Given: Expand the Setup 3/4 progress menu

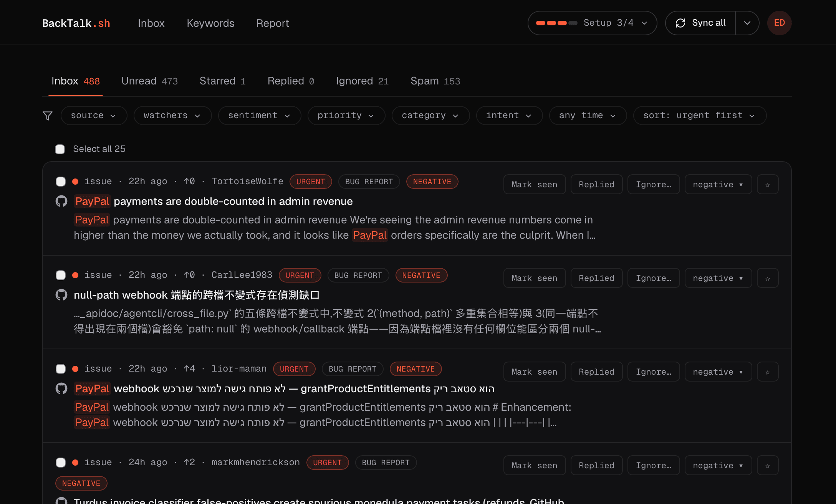Looking at the screenshot, I should tap(592, 23).
